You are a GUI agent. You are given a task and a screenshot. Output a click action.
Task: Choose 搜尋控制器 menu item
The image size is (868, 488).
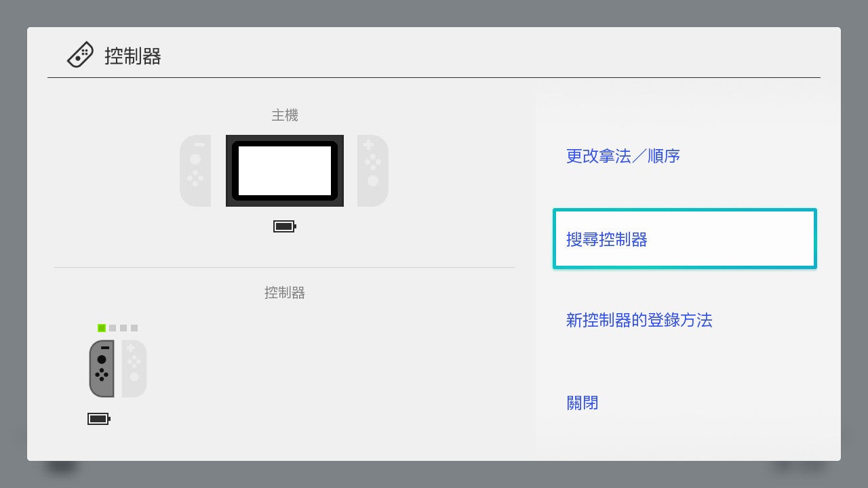coord(685,239)
